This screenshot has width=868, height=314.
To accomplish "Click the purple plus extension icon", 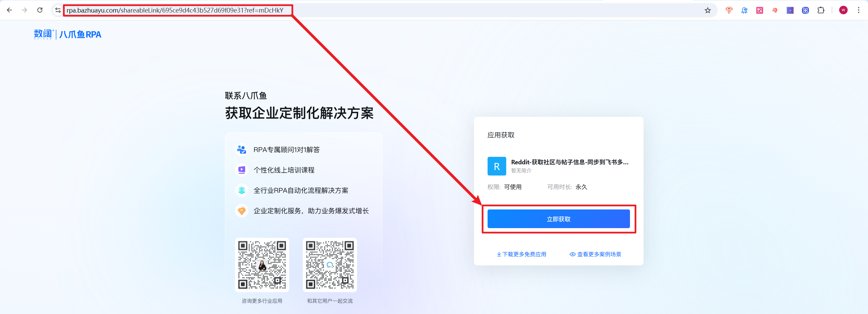I will click(x=790, y=10).
